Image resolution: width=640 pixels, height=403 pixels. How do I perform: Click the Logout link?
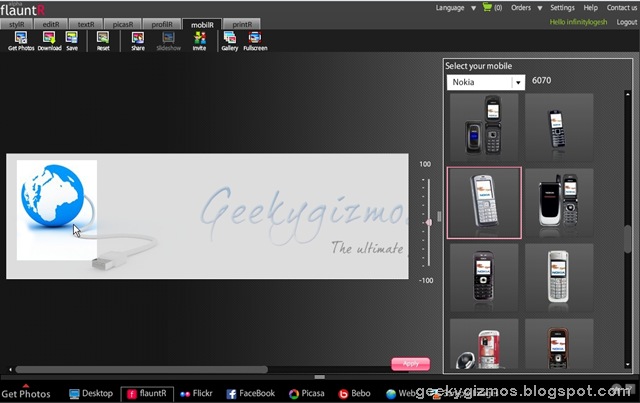tap(627, 22)
